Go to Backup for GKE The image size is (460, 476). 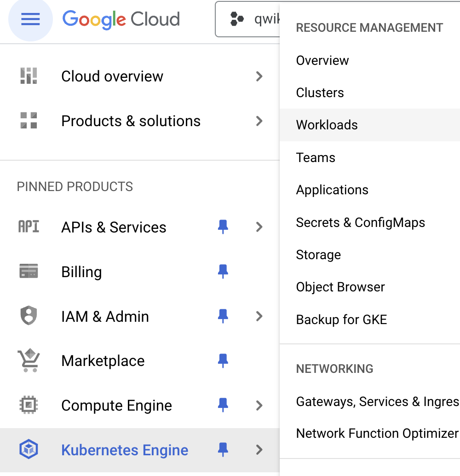pyautogui.click(x=342, y=319)
